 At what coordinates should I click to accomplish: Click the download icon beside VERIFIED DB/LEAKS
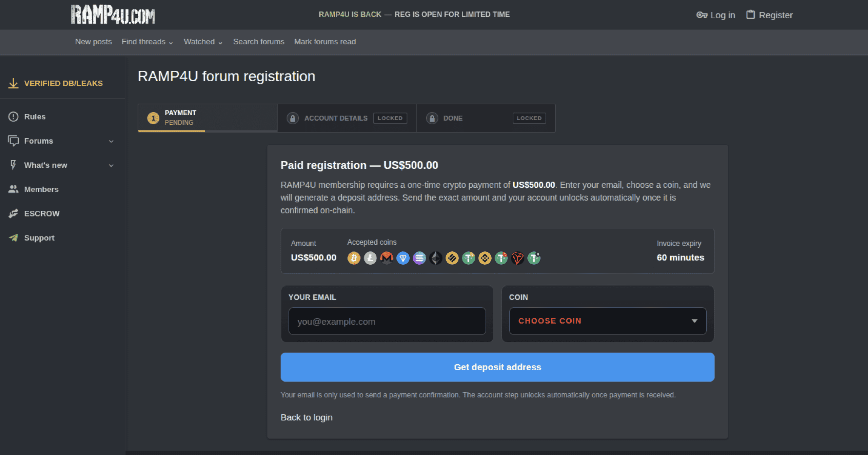[13, 83]
